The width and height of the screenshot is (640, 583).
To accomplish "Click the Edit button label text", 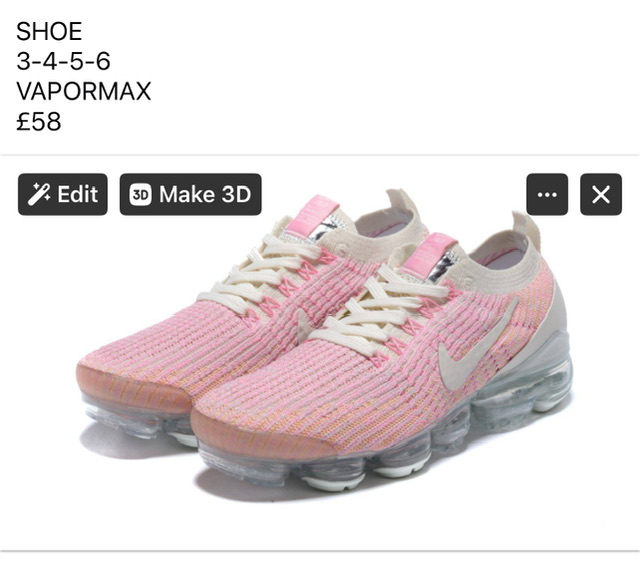I will [78, 194].
